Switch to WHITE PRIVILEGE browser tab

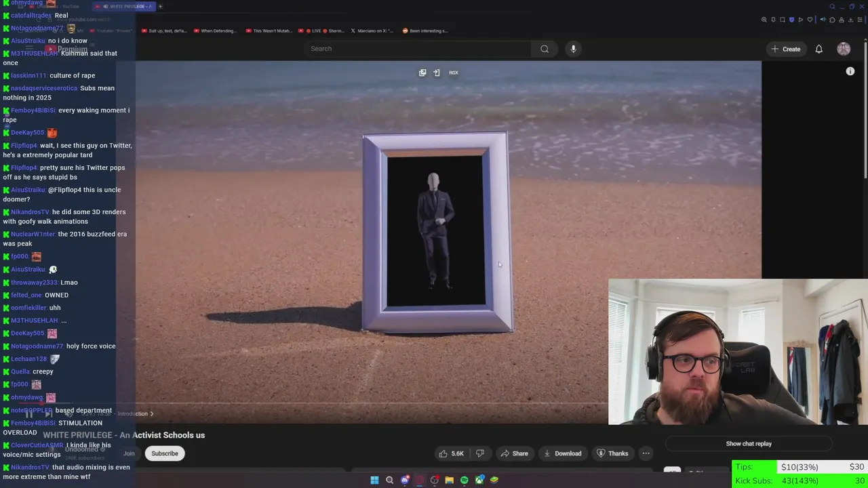pyautogui.click(x=125, y=6)
